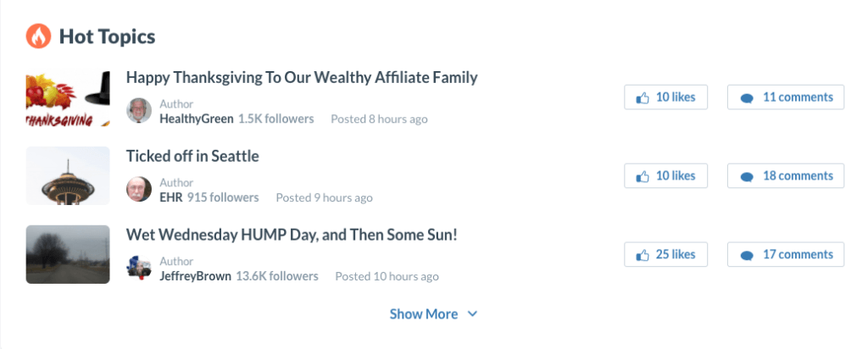Like the Wet Wednesday HUMP Day post
The height and width of the screenshot is (349, 868).
coord(665,254)
